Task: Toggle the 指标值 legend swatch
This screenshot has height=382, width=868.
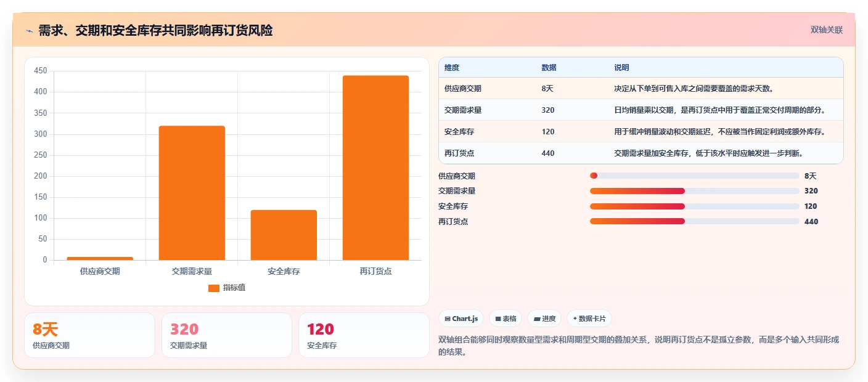Action: (x=214, y=288)
